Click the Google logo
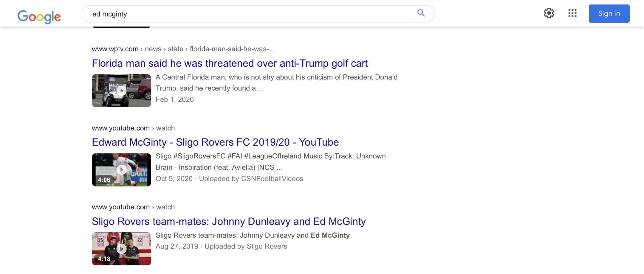 coord(39,16)
